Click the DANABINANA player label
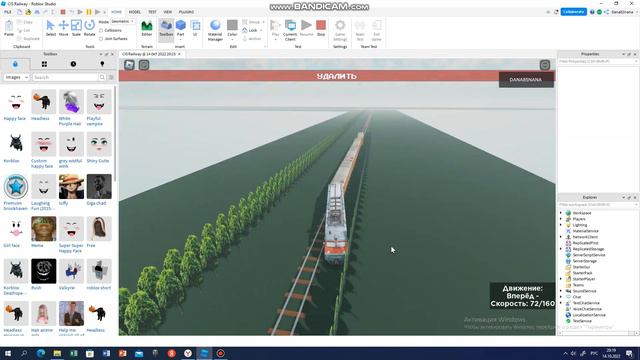This screenshot has height=360, width=640. pyautogui.click(x=526, y=80)
